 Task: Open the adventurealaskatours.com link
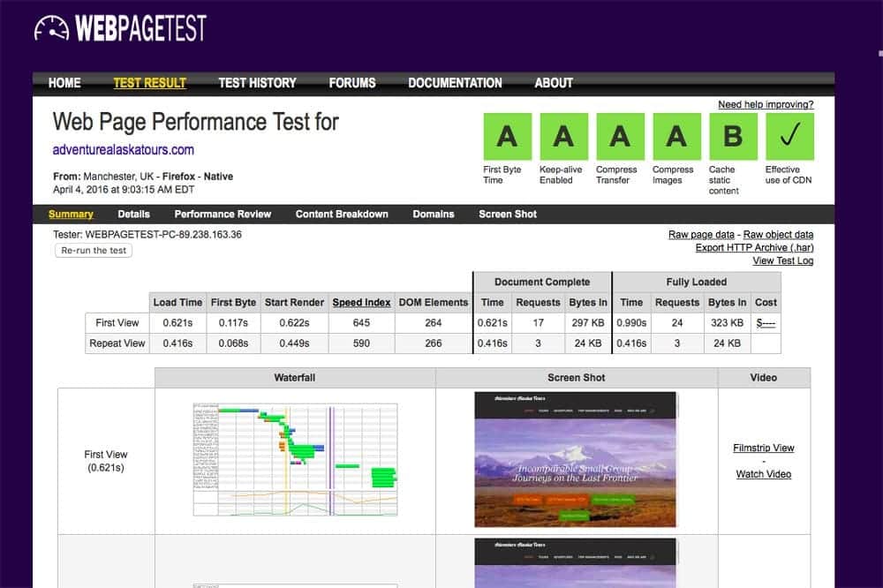click(124, 150)
